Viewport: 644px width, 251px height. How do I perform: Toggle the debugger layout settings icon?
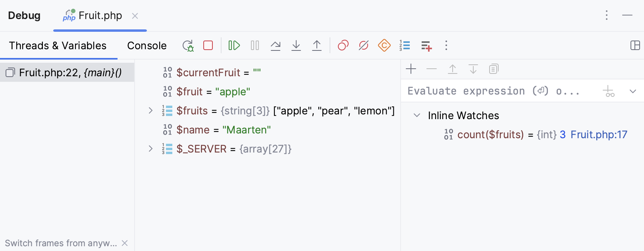pos(635,46)
